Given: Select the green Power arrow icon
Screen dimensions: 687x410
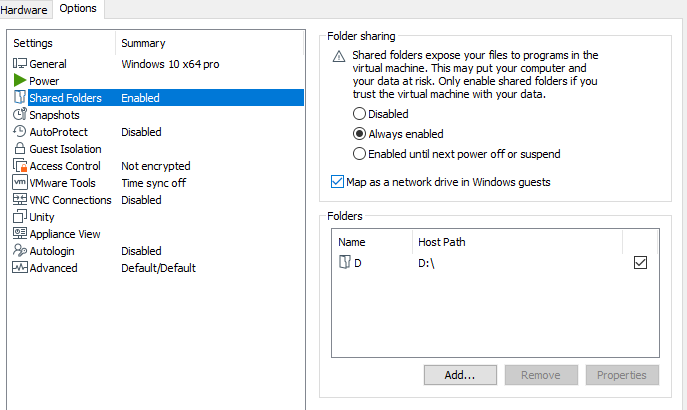Looking at the screenshot, I should click(x=19, y=81).
